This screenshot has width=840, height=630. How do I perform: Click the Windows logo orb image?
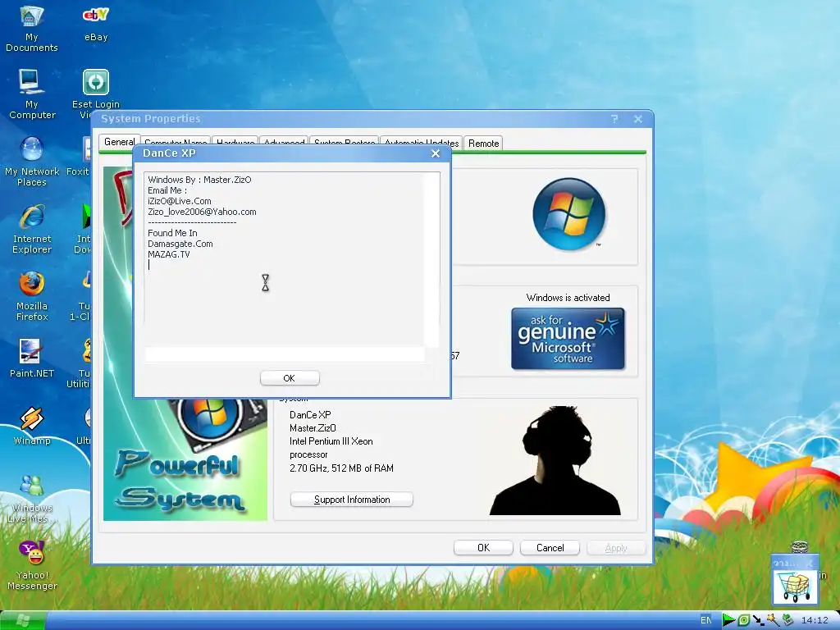click(569, 214)
